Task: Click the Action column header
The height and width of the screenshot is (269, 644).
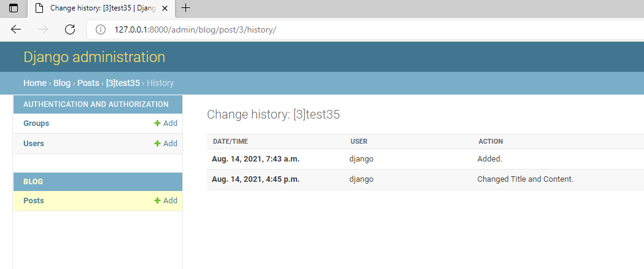Action: pyautogui.click(x=491, y=141)
